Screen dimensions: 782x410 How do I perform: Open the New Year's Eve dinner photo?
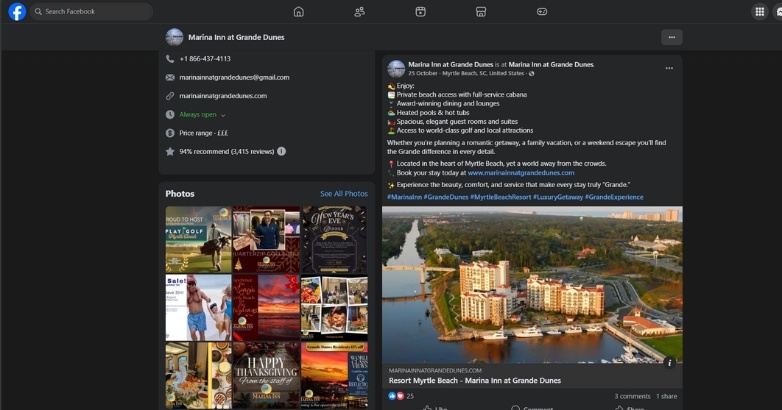pos(334,239)
